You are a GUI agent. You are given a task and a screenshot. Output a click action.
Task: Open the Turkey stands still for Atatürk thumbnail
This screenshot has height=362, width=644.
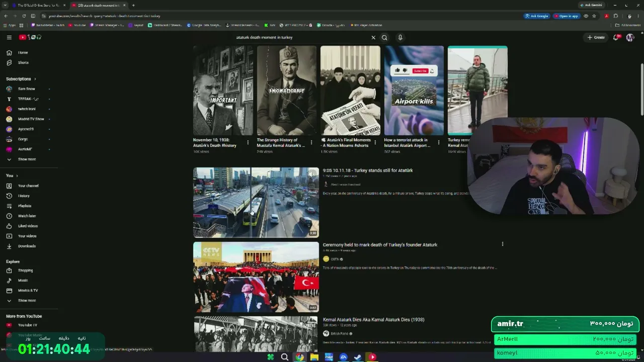tap(256, 202)
